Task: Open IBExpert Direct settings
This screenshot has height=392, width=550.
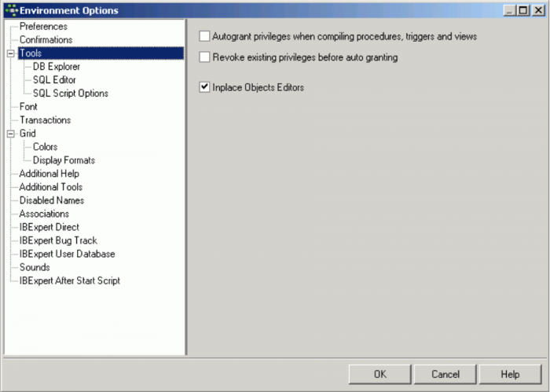Action: pos(49,227)
